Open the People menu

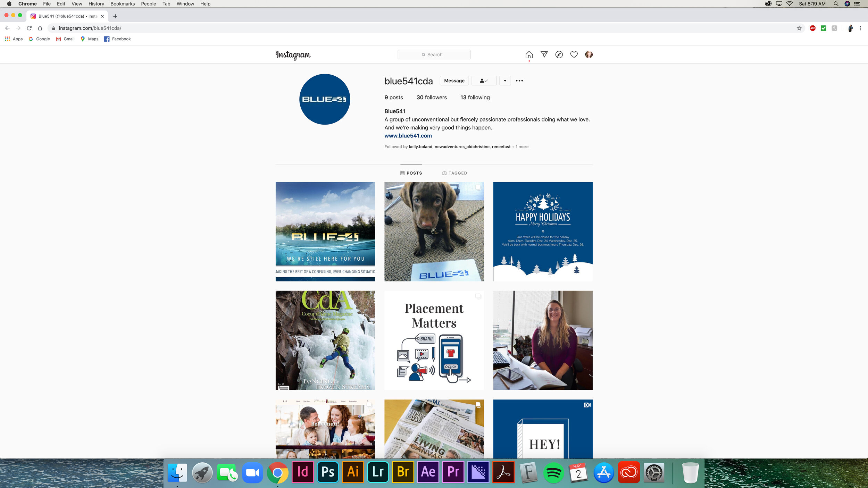click(x=148, y=4)
